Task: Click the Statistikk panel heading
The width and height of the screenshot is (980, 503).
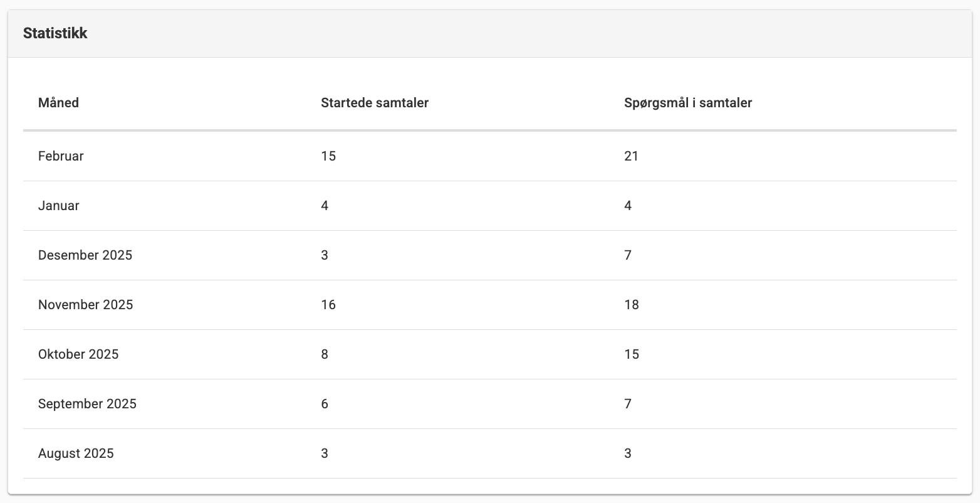Action: click(x=55, y=34)
